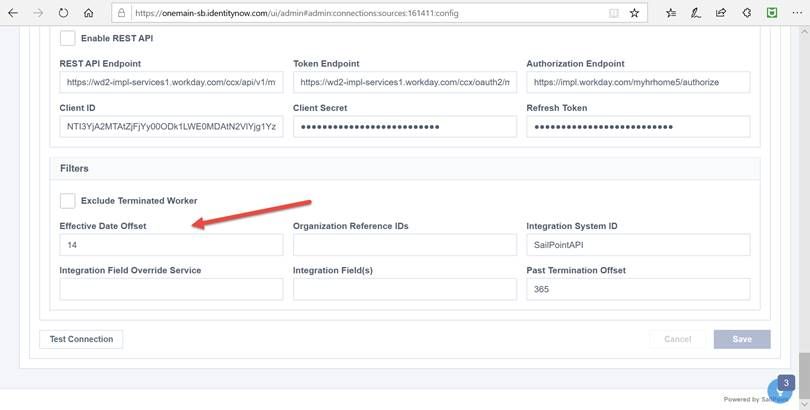This screenshot has width=810, height=410.
Task: Save the source configuration
Action: pyautogui.click(x=742, y=339)
